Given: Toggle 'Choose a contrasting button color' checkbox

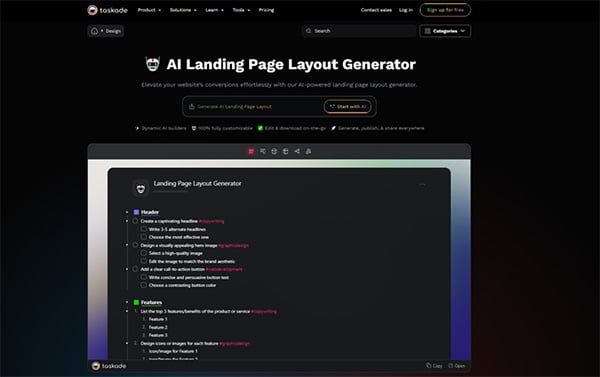Looking at the screenshot, I should click(143, 285).
